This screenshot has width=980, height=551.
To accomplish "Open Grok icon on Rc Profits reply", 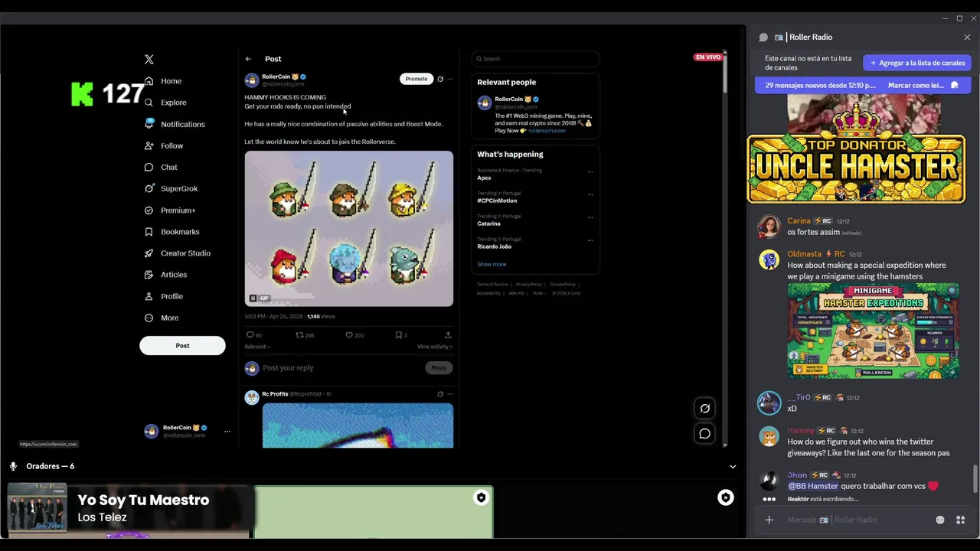I will click(440, 394).
